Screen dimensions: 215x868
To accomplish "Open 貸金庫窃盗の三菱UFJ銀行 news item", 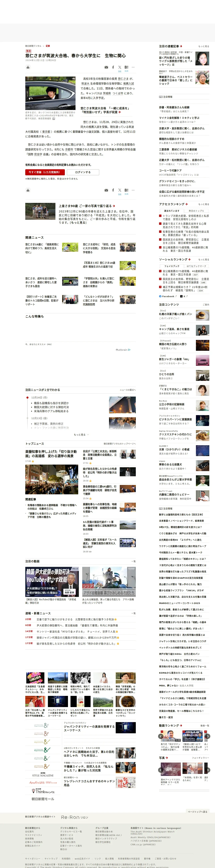I will click(x=100, y=490).
